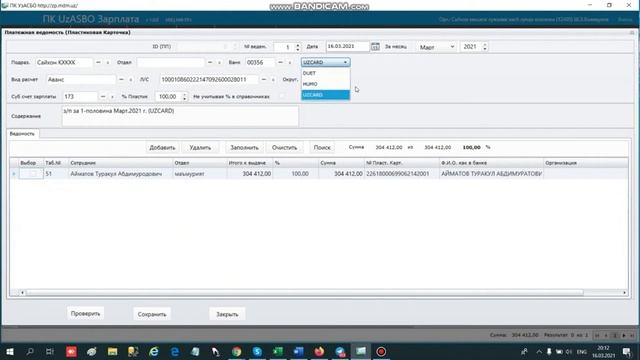Select HUMO from card type list
Image resolution: width=640 pixels, height=360 pixels.
coord(325,84)
